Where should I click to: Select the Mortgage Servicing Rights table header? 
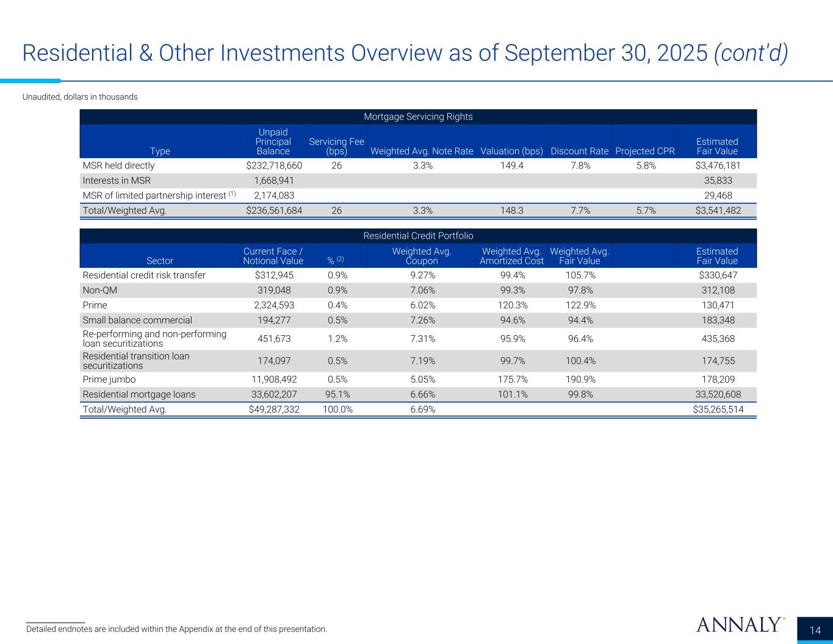pos(418,117)
